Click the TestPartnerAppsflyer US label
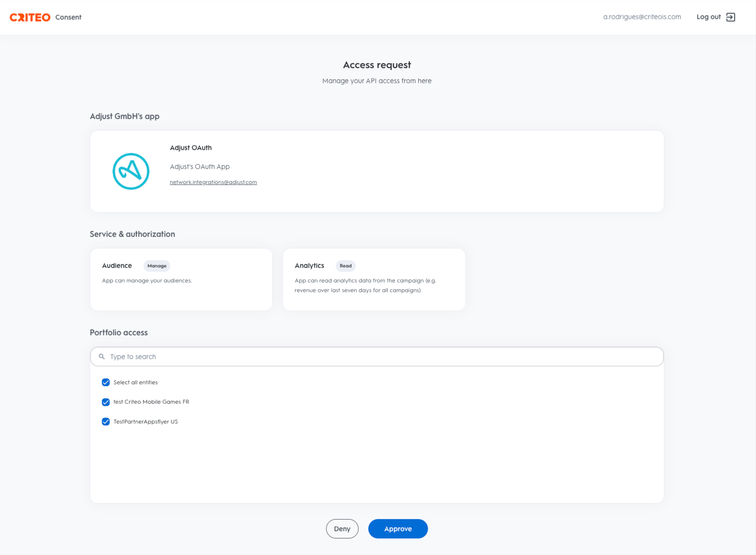The height and width of the screenshot is (555, 756). [146, 422]
